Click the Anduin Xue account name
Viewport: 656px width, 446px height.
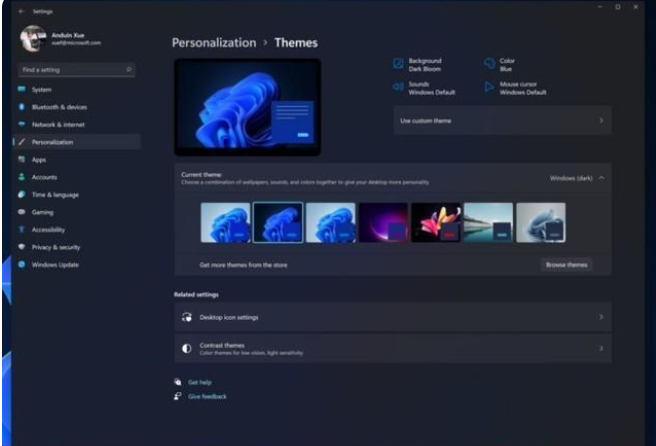(68, 35)
